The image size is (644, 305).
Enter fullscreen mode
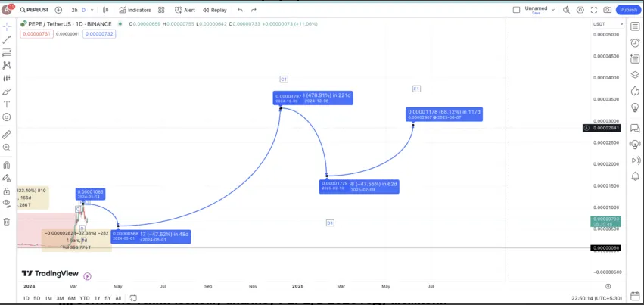[594, 10]
